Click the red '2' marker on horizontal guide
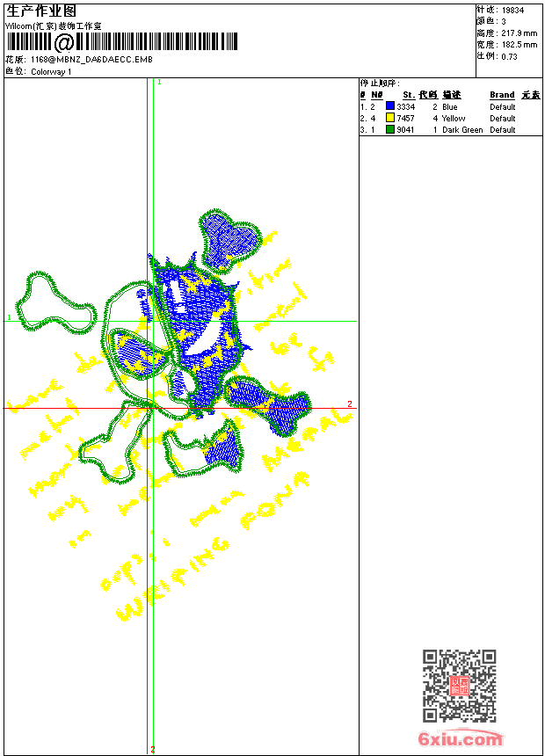 pos(350,404)
